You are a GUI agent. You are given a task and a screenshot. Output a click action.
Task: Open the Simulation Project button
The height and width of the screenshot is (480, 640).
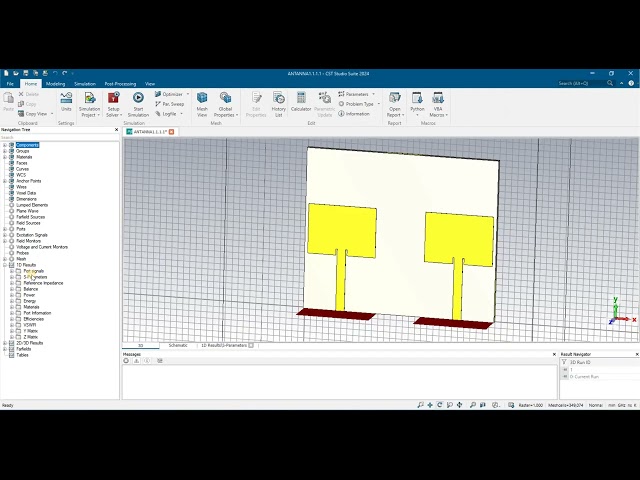89,104
